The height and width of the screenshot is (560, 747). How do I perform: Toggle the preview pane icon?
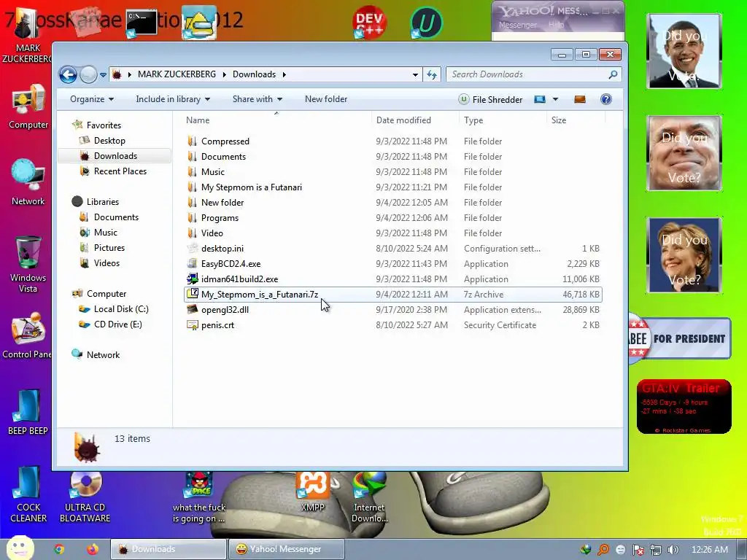[x=580, y=99]
